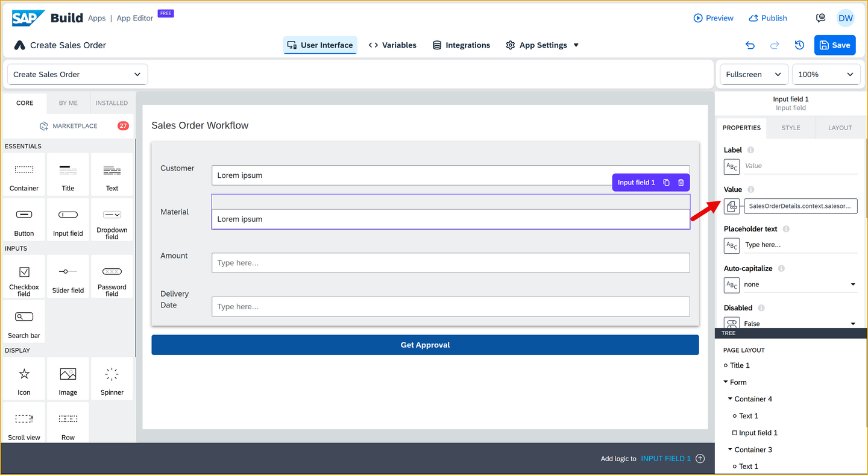Open the Integrations tab
Viewport: 868px width, 475px height.
(461, 45)
